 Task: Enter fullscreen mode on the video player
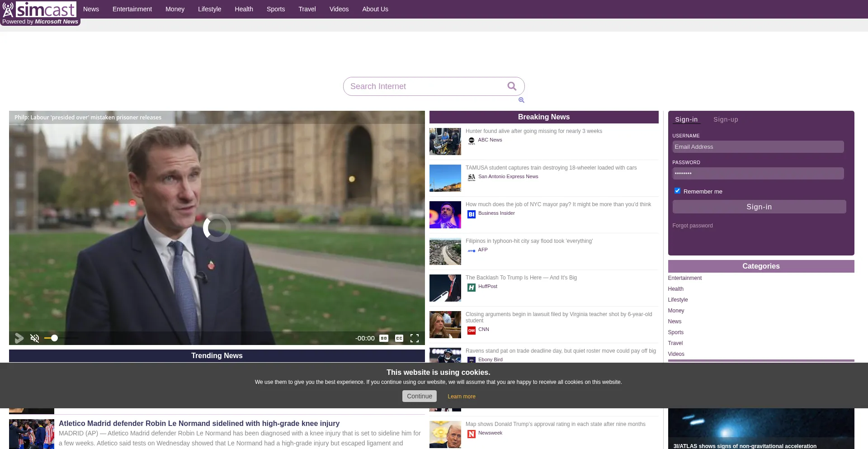tap(415, 338)
